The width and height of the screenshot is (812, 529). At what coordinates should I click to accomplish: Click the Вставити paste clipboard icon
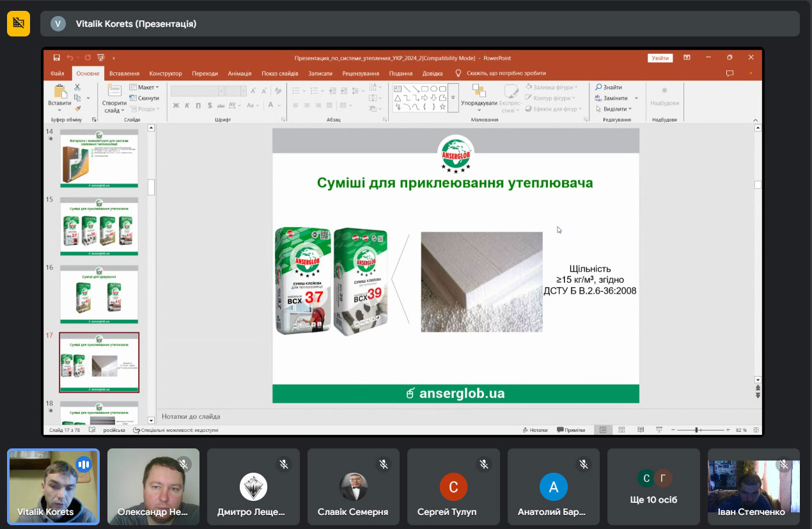click(60, 91)
